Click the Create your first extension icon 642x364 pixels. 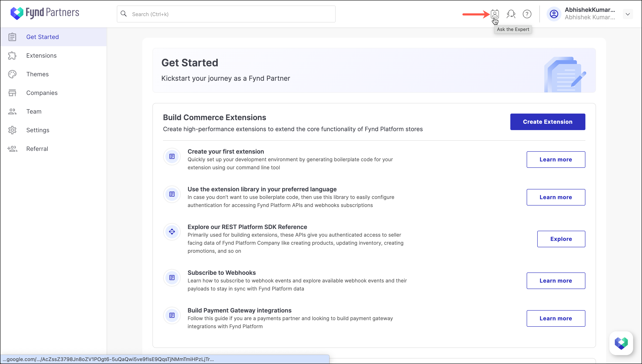pyautogui.click(x=172, y=157)
